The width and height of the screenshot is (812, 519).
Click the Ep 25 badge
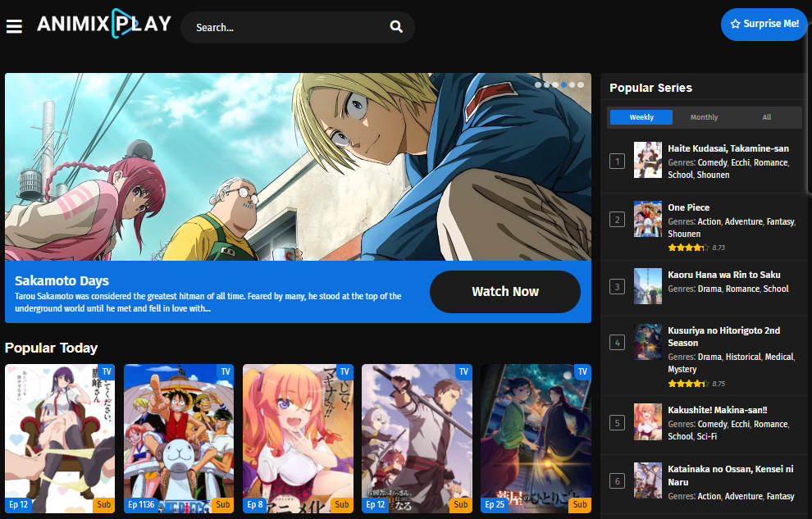[495, 504]
